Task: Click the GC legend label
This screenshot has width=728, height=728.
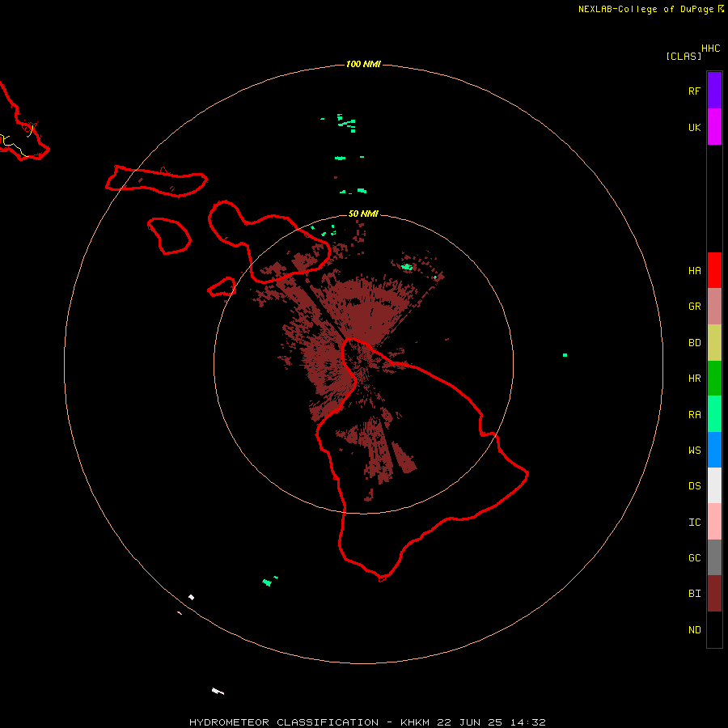Action: click(x=694, y=558)
